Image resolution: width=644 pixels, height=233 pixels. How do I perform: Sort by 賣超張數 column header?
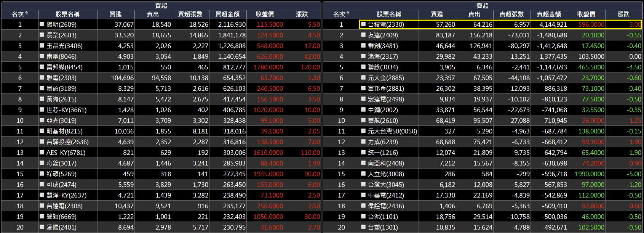click(x=511, y=14)
